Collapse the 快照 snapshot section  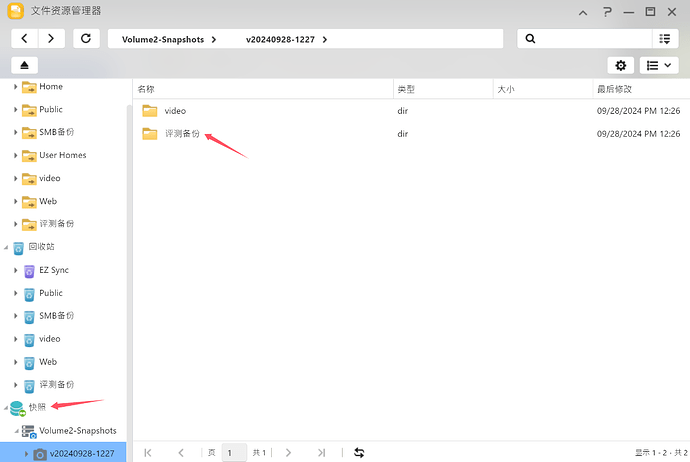(x=6, y=408)
